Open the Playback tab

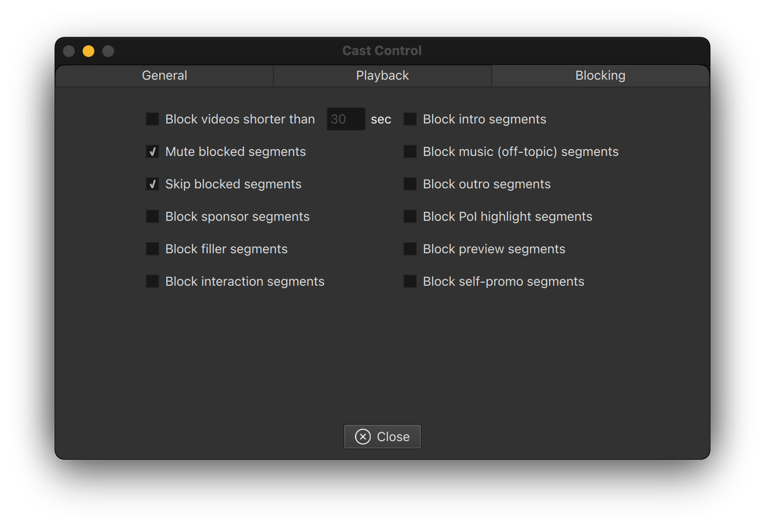(x=382, y=76)
